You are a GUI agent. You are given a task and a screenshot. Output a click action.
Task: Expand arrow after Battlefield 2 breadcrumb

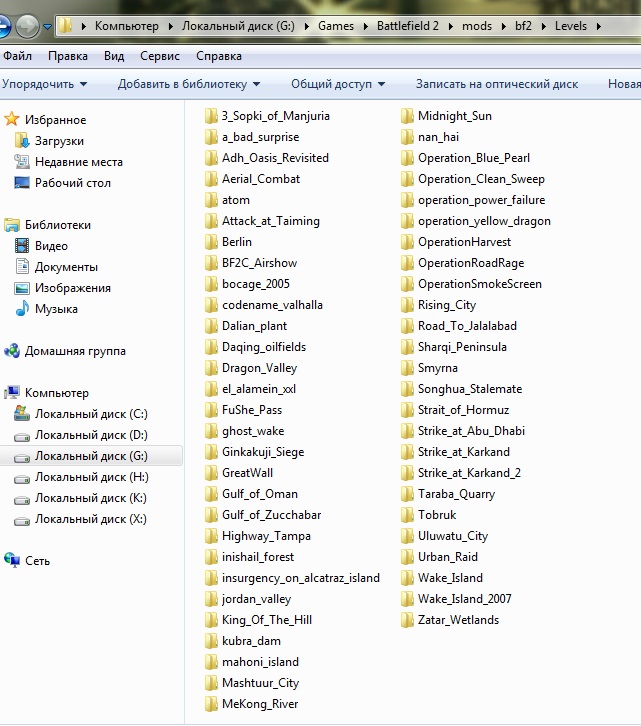pyautogui.click(x=450, y=26)
